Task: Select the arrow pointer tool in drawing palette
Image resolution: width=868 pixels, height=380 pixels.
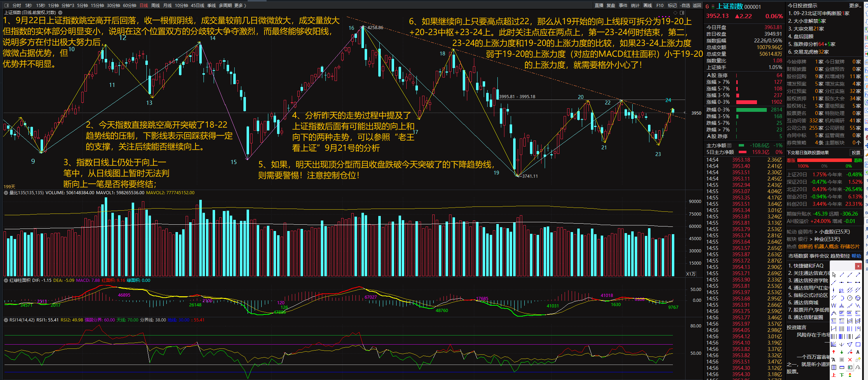Action: coord(834,275)
